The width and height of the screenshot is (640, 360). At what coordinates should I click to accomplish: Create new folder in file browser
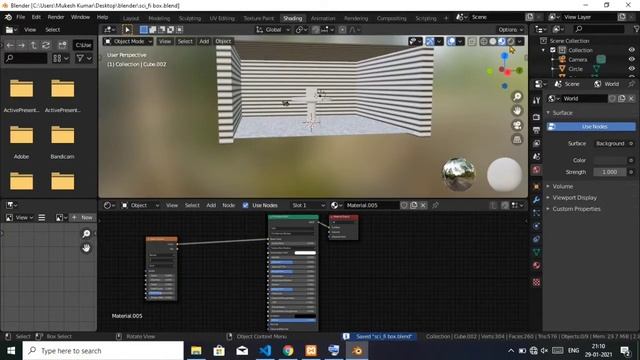point(62,45)
